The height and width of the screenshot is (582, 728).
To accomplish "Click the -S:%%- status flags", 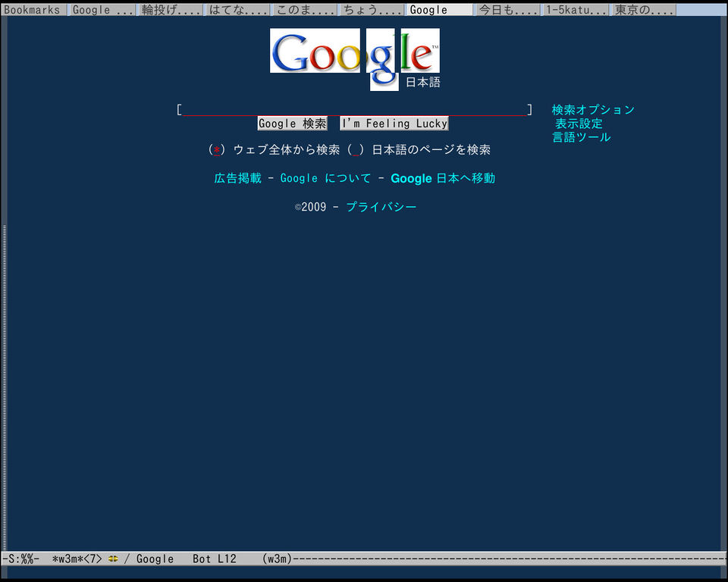I will [x=20, y=559].
